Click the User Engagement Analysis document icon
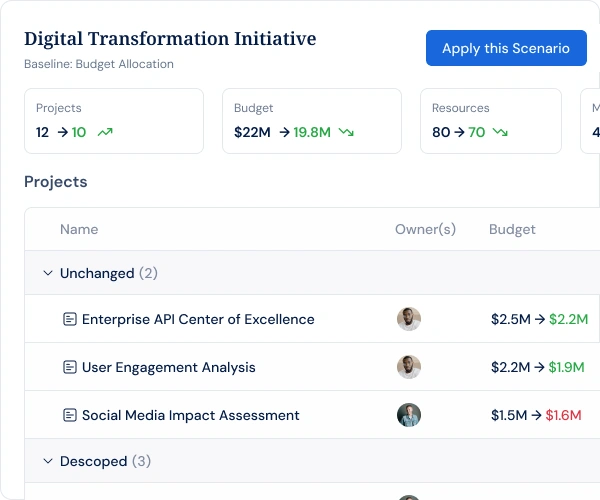 (x=70, y=367)
